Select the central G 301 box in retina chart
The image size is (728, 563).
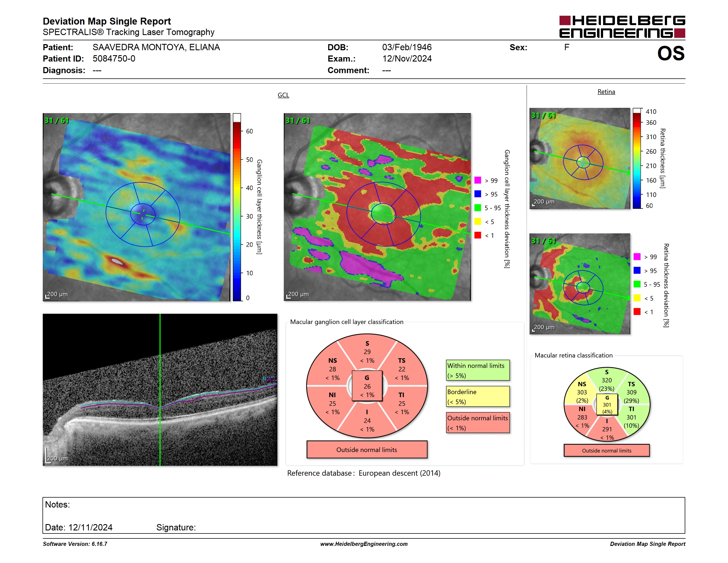pyautogui.click(x=607, y=405)
